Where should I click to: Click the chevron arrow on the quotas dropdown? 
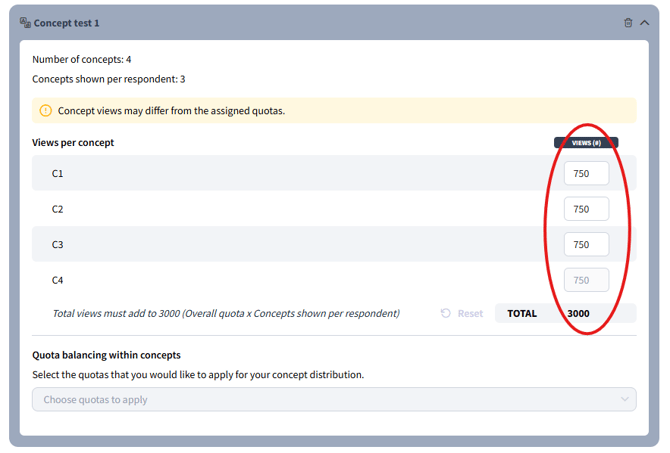coord(626,400)
